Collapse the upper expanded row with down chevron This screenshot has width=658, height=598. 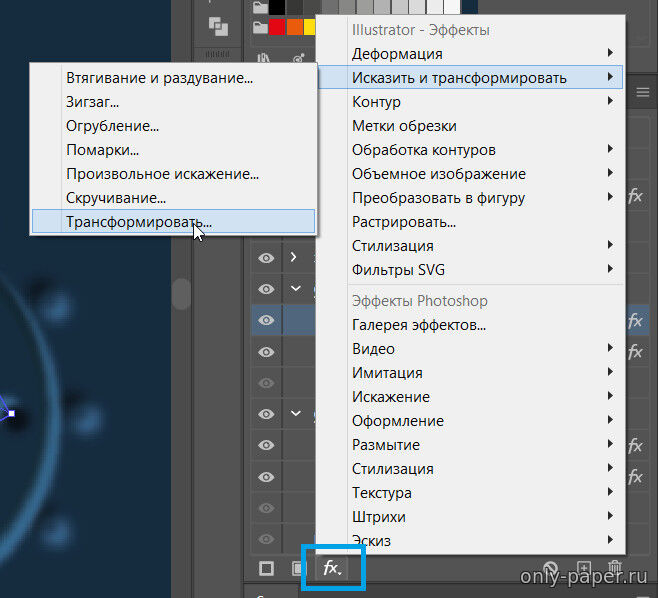(295, 289)
